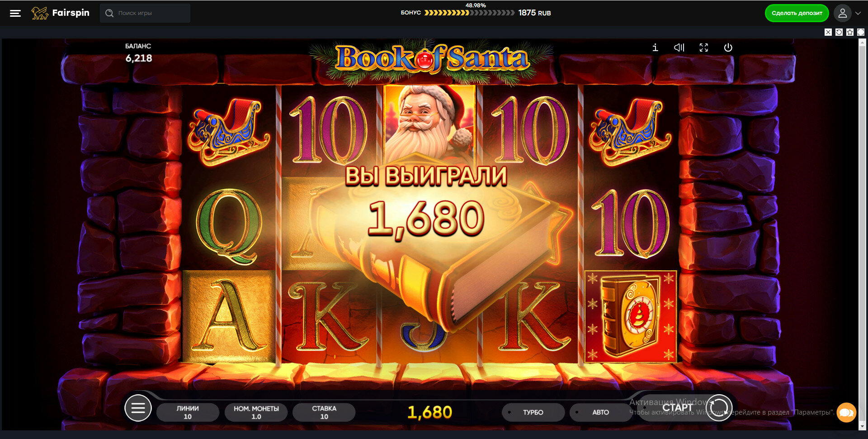This screenshot has height=439, width=868.
Task: Click the bonus progress bar
Action: [x=469, y=13]
